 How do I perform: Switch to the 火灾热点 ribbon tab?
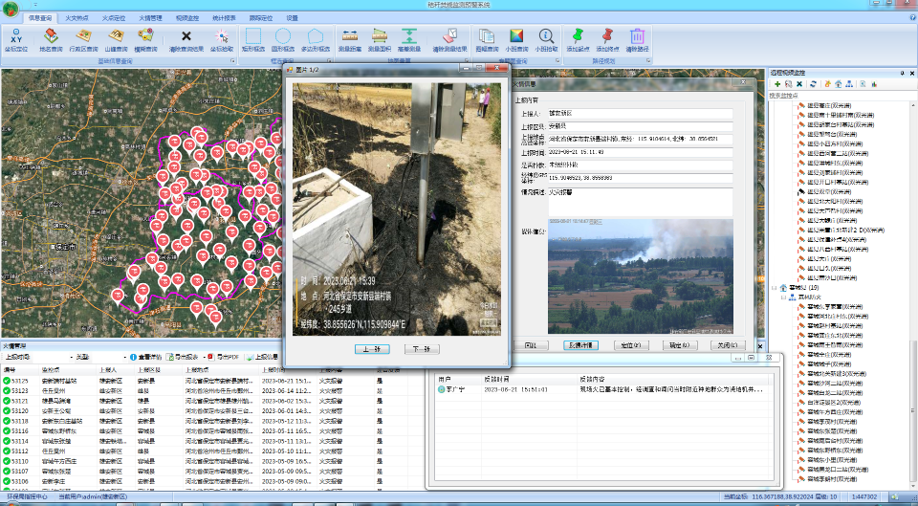[x=77, y=18]
